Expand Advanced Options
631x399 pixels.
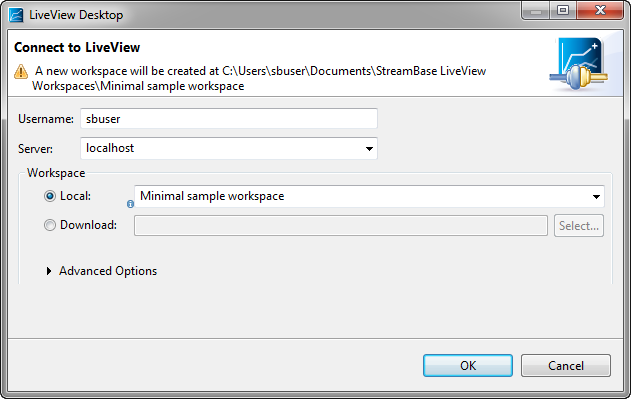(49, 271)
